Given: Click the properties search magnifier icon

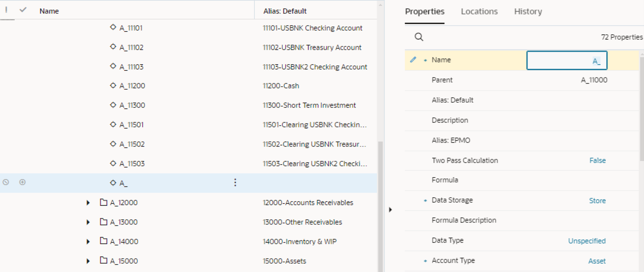Looking at the screenshot, I should point(419,37).
